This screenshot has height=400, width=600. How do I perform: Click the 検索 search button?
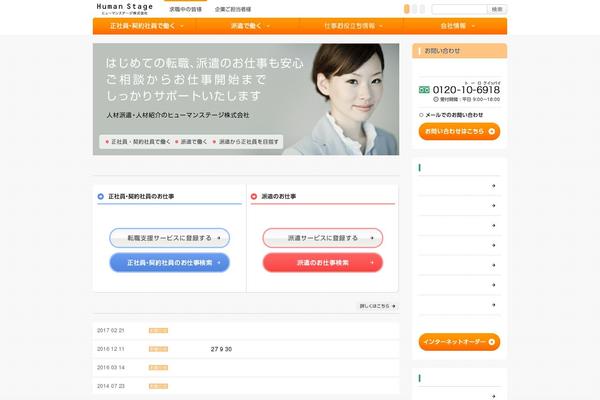(x=497, y=9)
